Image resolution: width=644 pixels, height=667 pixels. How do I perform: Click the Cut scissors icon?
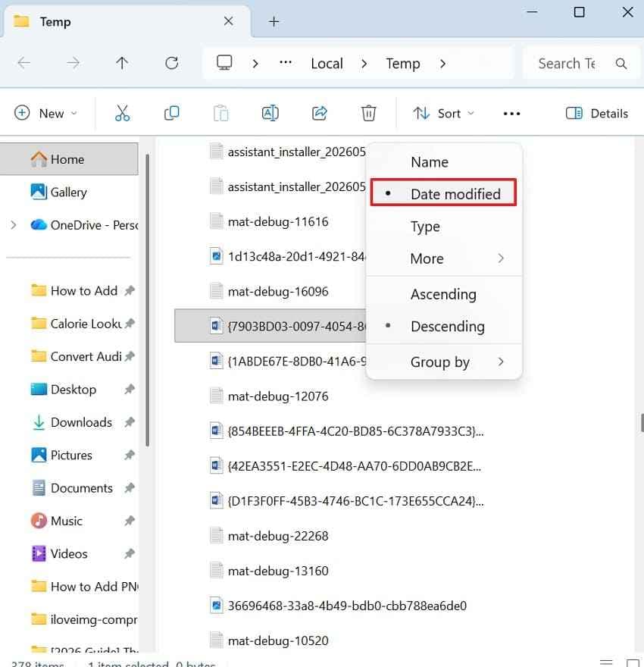click(123, 113)
